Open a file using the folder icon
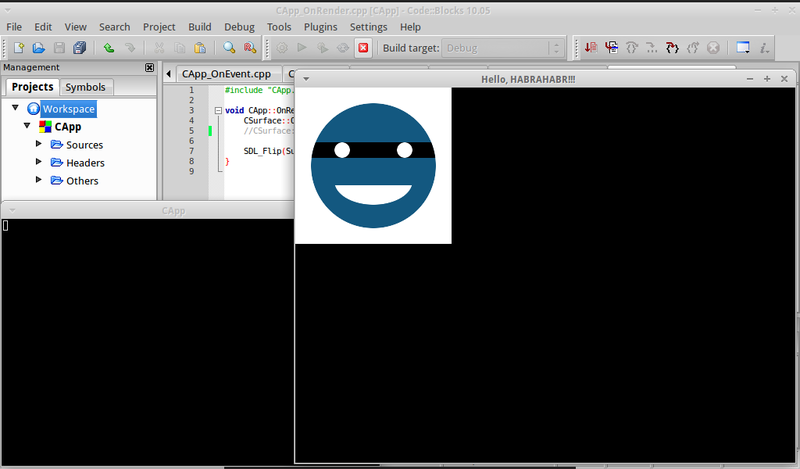Image resolution: width=800 pixels, height=469 pixels. click(39, 48)
